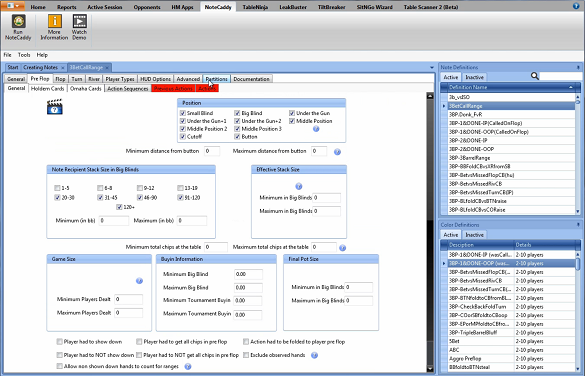
Task: Check Exclude observed hands
Action: (x=246, y=355)
